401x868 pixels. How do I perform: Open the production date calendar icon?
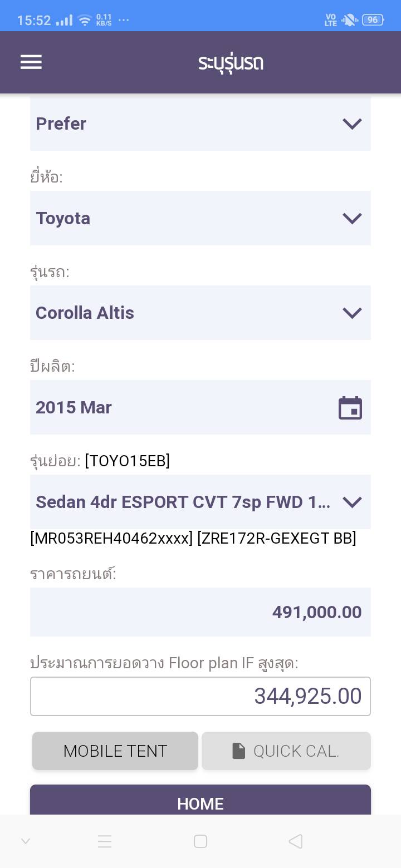(350, 408)
